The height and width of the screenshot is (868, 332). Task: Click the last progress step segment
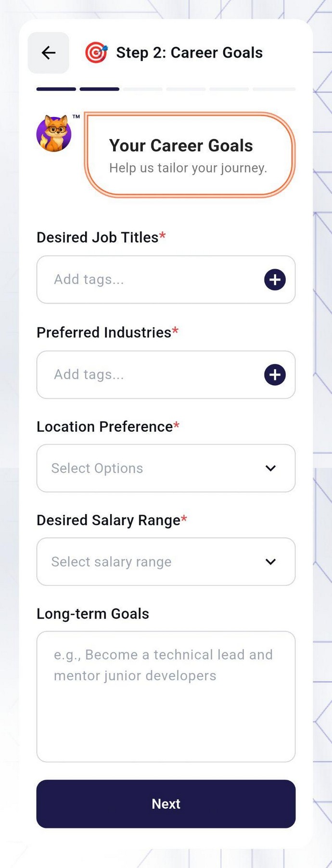click(x=274, y=89)
